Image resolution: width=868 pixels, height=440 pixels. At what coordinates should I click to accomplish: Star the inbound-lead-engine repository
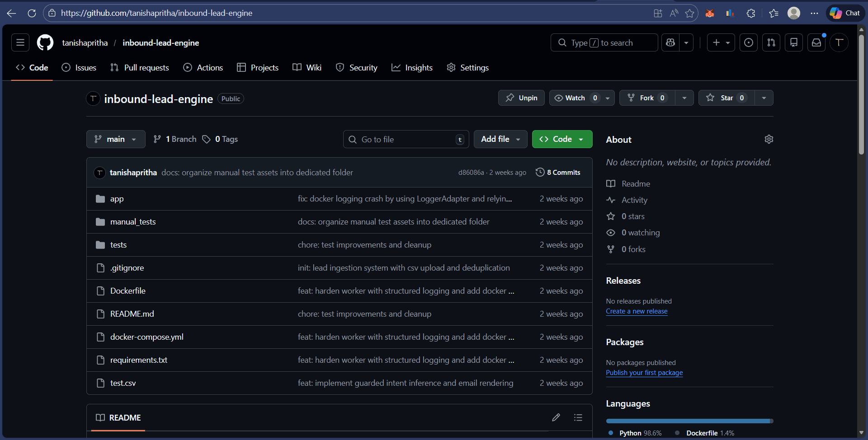point(726,98)
